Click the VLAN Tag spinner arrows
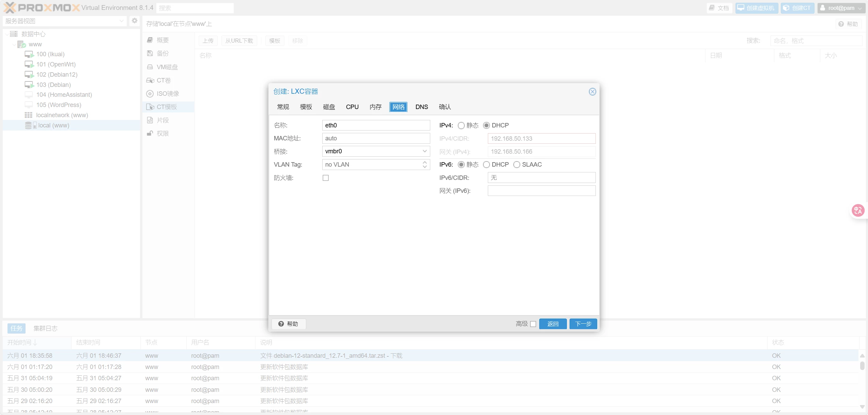This screenshot has height=415, width=868. pos(424,165)
